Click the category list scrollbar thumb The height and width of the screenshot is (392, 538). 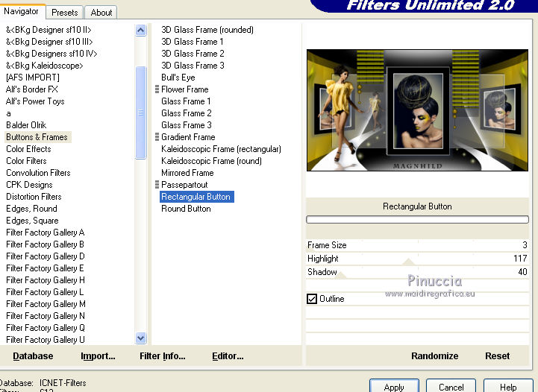click(141, 113)
